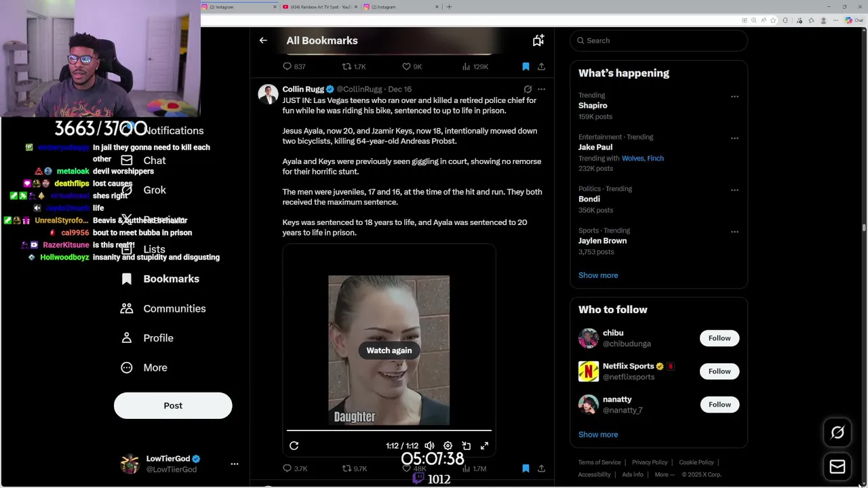The width and height of the screenshot is (868, 488).
Task: Open the browser Chat copilot button
Action: point(854,20)
